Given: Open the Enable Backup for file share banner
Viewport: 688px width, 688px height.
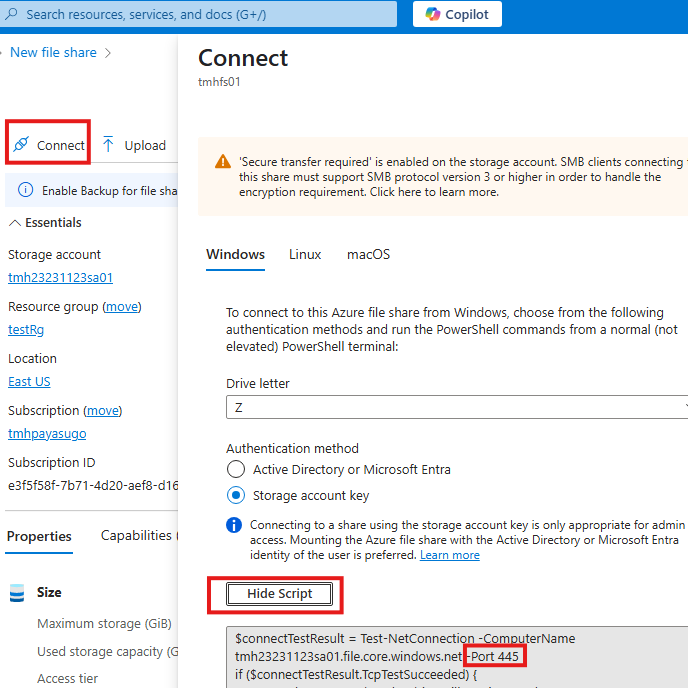Looking at the screenshot, I should pyautogui.click(x=91, y=190).
